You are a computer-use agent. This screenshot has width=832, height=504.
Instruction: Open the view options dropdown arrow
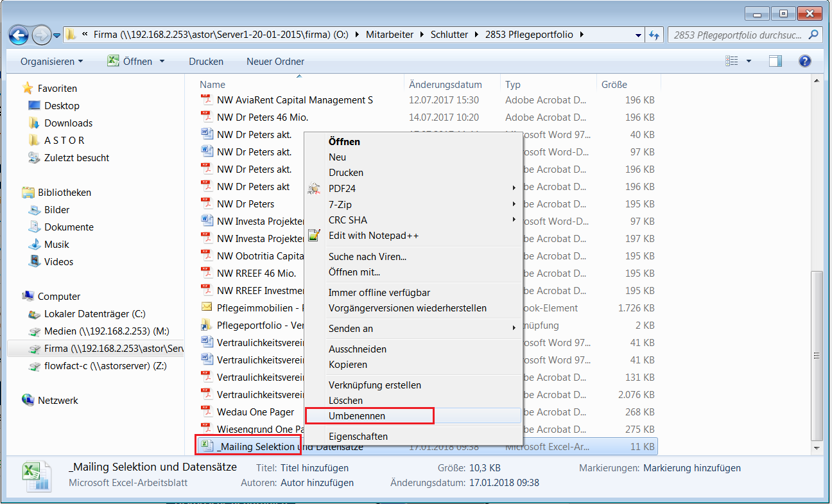749,62
